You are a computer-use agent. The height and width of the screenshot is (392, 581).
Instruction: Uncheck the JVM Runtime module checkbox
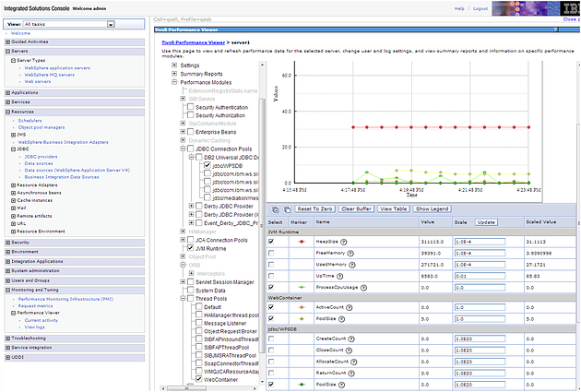tap(190, 249)
